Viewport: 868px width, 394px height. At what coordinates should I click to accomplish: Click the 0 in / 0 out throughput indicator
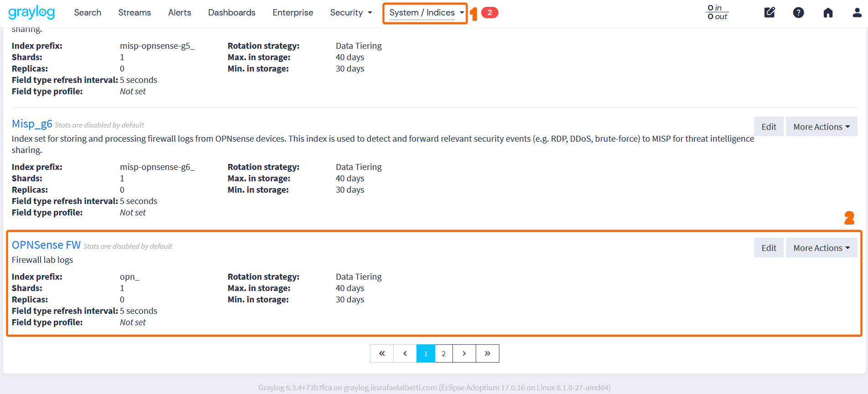tap(718, 12)
